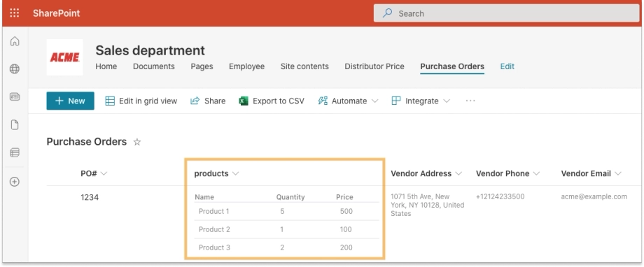Click the Product 2 cell
The image size is (644, 267).
(x=214, y=230)
